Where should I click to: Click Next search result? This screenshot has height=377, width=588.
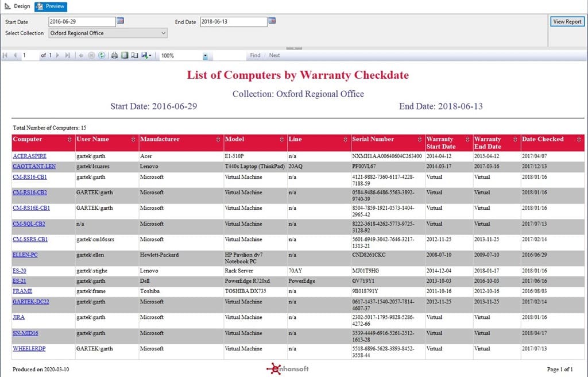pos(274,55)
